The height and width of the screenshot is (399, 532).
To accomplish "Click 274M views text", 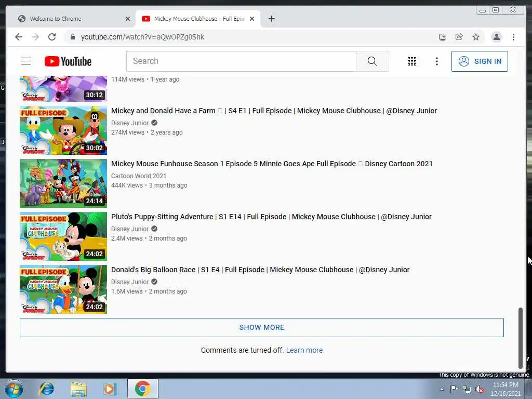I will tap(128, 132).
